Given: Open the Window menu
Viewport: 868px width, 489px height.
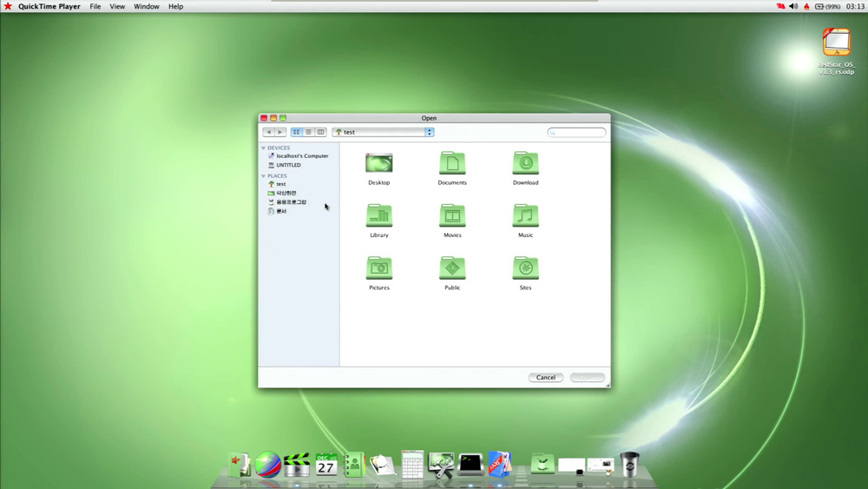Looking at the screenshot, I should (146, 6).
